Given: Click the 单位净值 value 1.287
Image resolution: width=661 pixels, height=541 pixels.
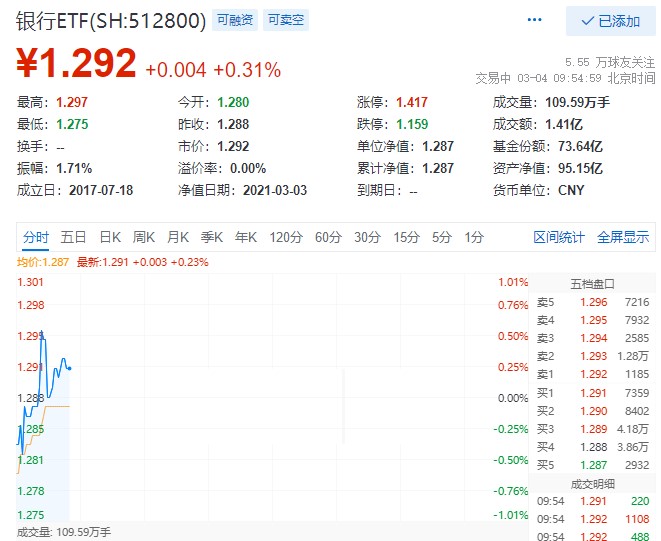Looking at the screenshot, I should [x=438, y=146].
